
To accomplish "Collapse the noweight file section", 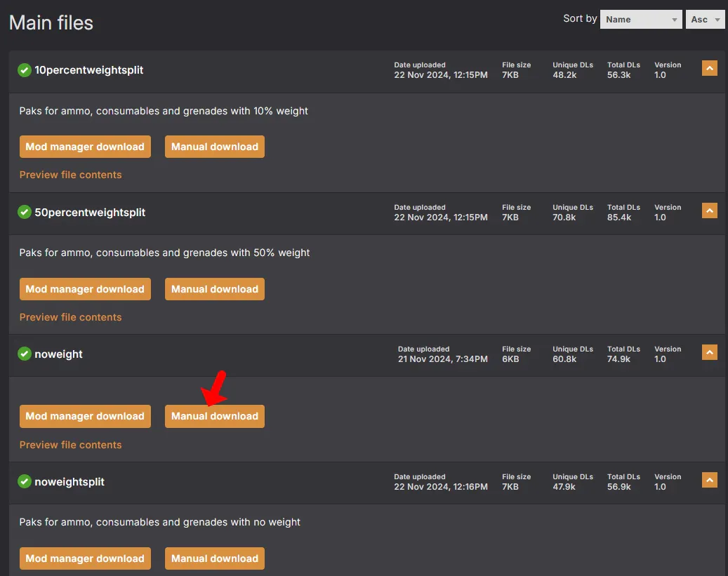I will tap(709, 352).
